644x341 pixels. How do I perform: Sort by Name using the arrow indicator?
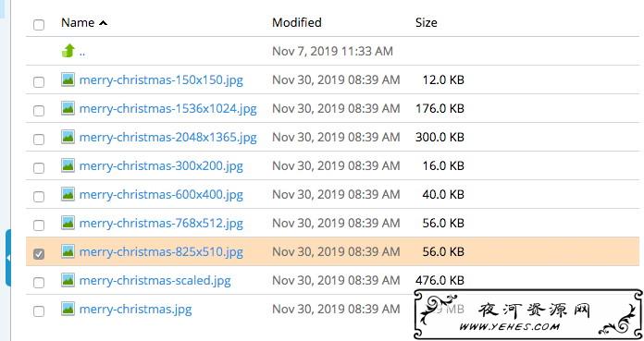pos(103,23)
